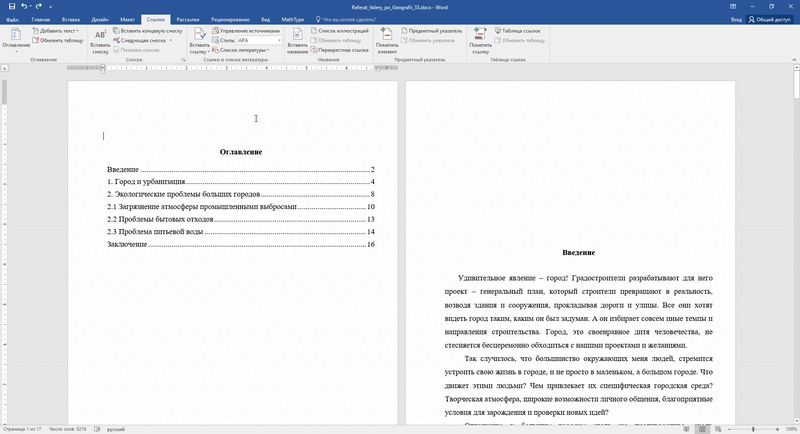Open the Дизайн tab

(x=100, y=19)
